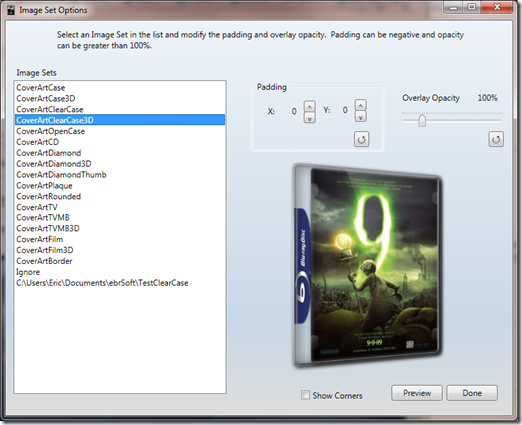Select the Ignore list item
The width and height of the screenshot is (522, 425).
(120, 272)
